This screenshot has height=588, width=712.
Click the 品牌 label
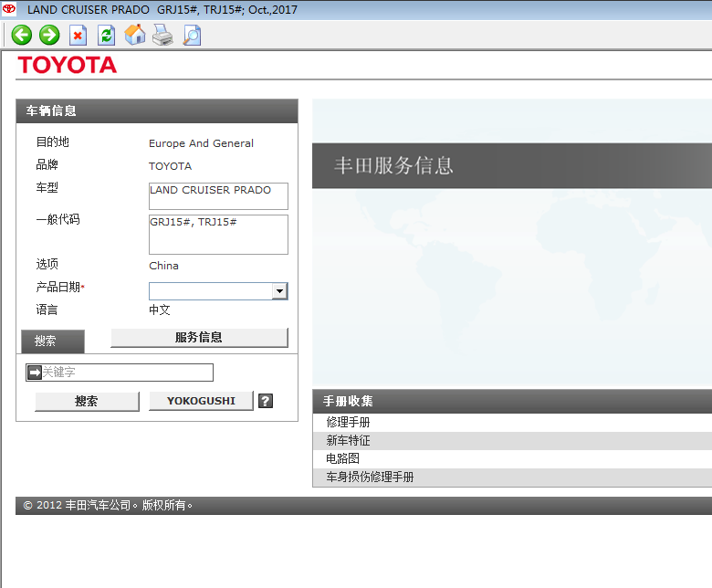(x=47, y=164)
